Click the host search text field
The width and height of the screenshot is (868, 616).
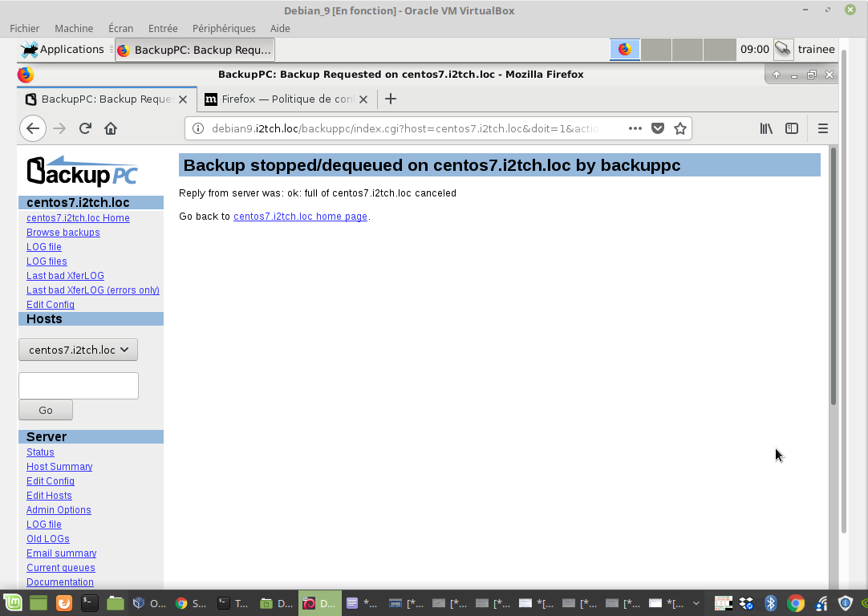tap(79, 386)
